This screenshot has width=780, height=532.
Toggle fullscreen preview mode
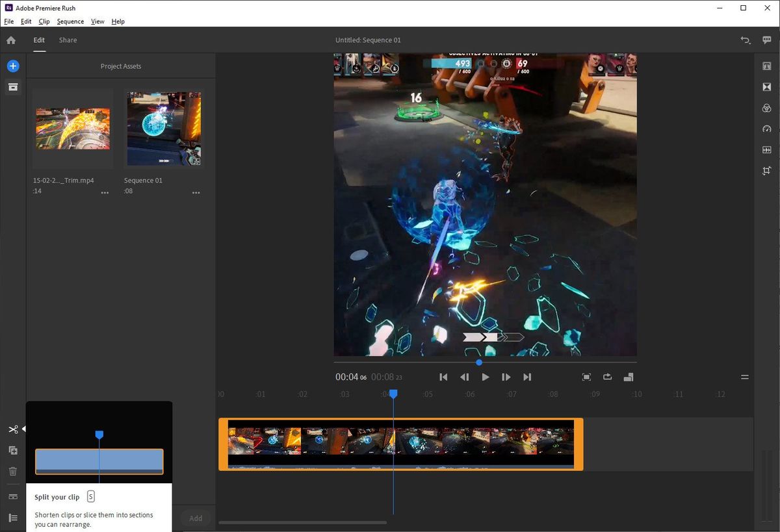point(586,377)
